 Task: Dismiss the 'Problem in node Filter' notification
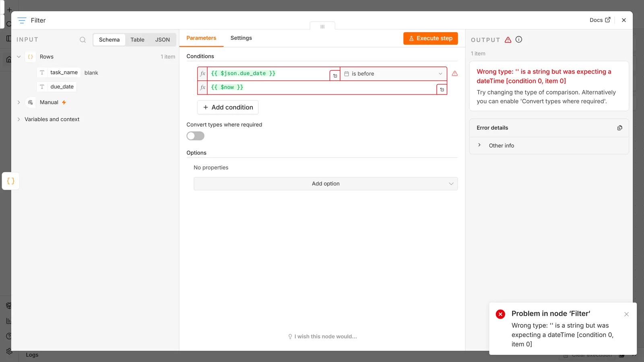[x=626, y=314]
